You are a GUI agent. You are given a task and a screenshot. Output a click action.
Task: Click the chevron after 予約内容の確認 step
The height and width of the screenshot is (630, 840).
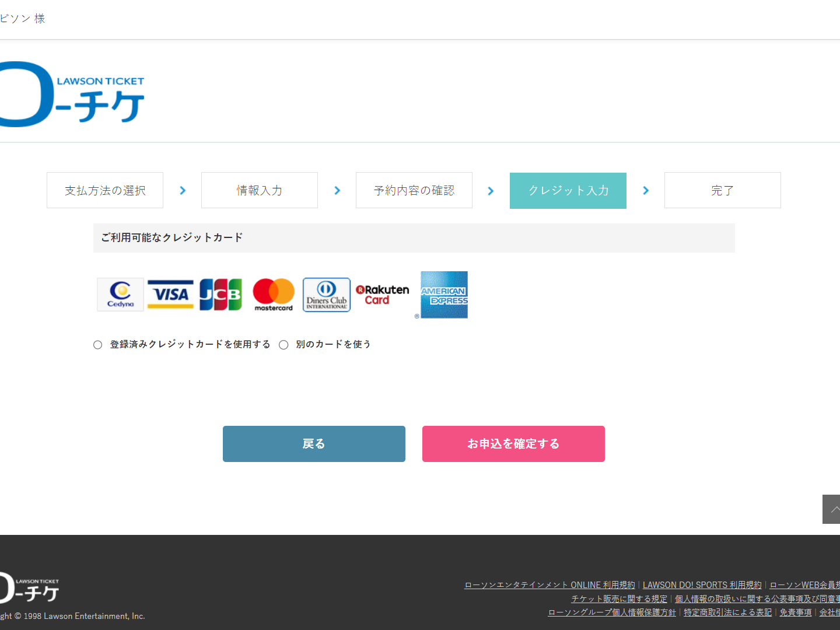click(x=491, y=191)
